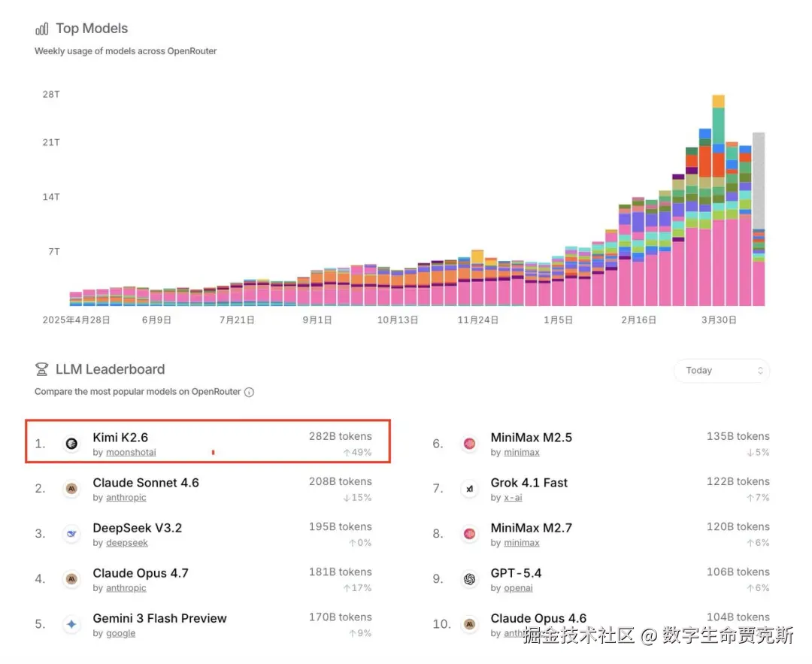Click the '122B tokens' value

(x=738, y=482)
